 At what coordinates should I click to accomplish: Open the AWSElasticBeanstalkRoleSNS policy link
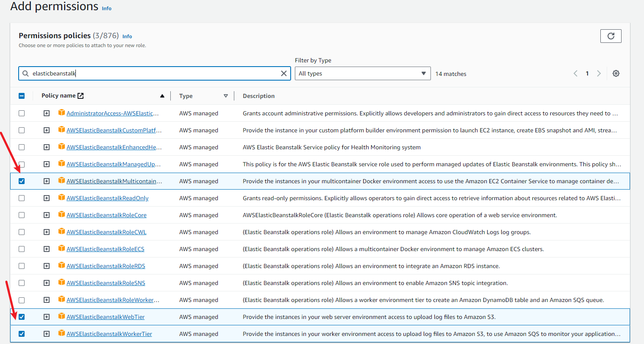[106, 283]
